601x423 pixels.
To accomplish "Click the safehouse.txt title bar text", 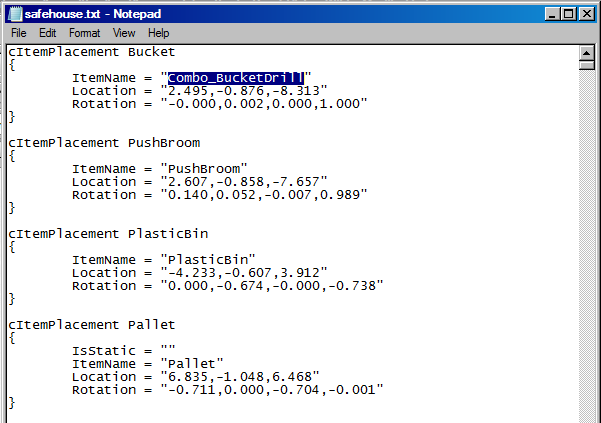I will click(x=93, y=14).
